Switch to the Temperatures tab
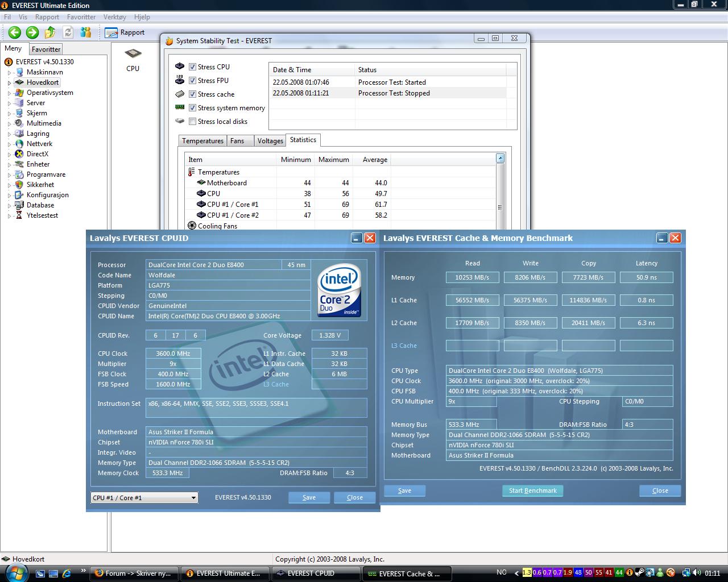 click(x=203, y=141)
